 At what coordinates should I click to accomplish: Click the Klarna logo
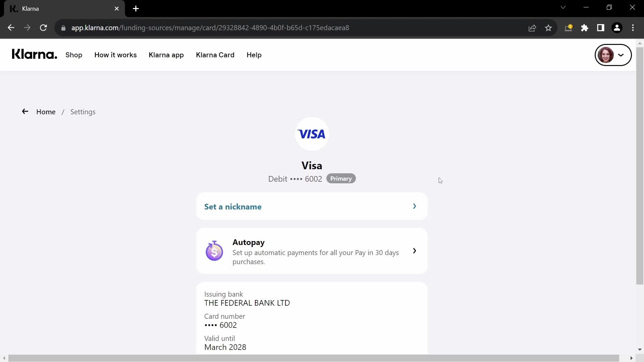tap(35, 54)
